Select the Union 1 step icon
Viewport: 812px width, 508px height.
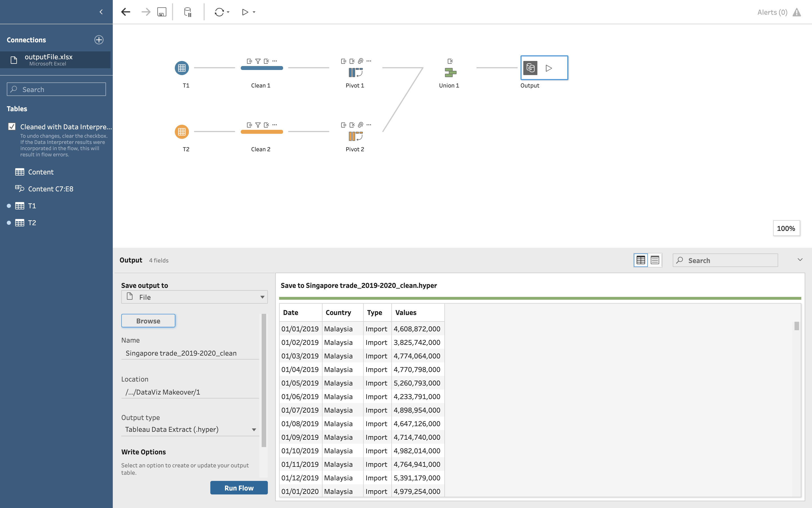point(450,72)
